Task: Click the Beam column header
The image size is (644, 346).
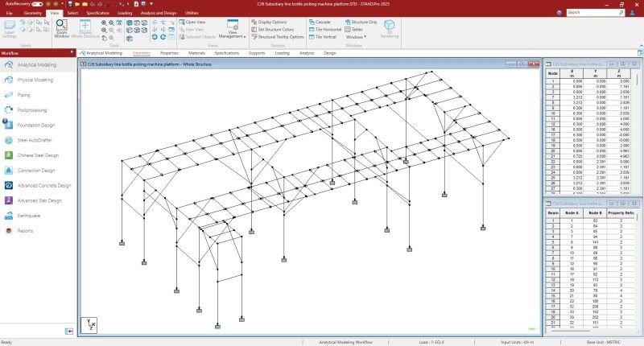Action: (x=553, y=213)
